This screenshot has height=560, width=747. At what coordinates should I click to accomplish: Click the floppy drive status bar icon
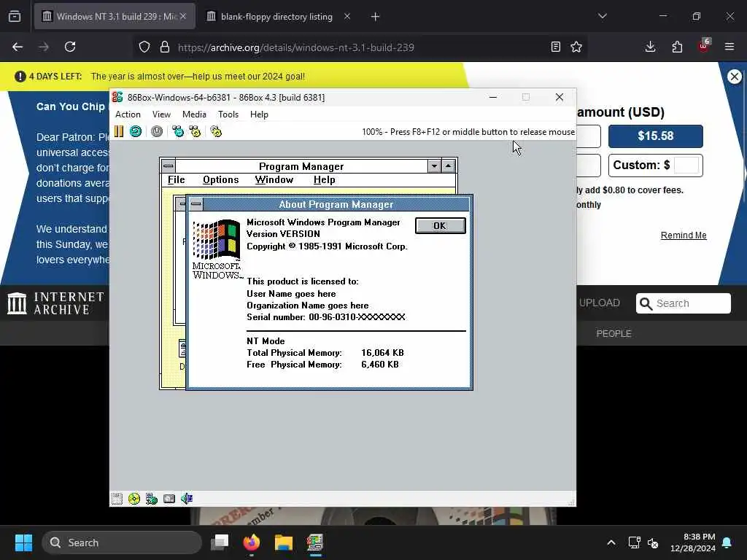(x=117, y=499)
